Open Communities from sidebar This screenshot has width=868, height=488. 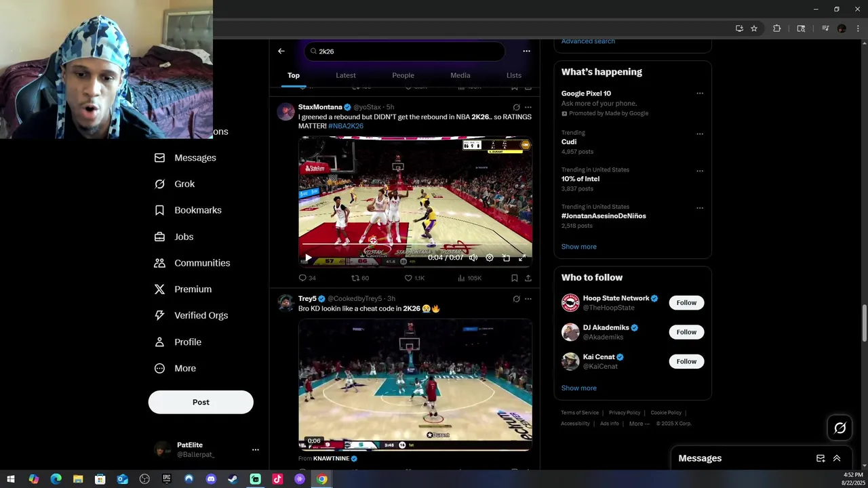pyautogui.click(x=192, y=263)
